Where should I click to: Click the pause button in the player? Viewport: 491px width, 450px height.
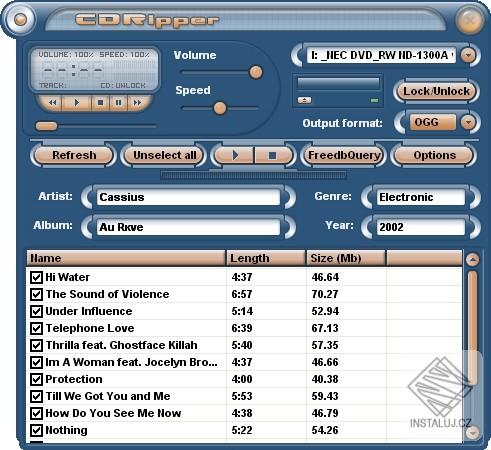point(118,103)
